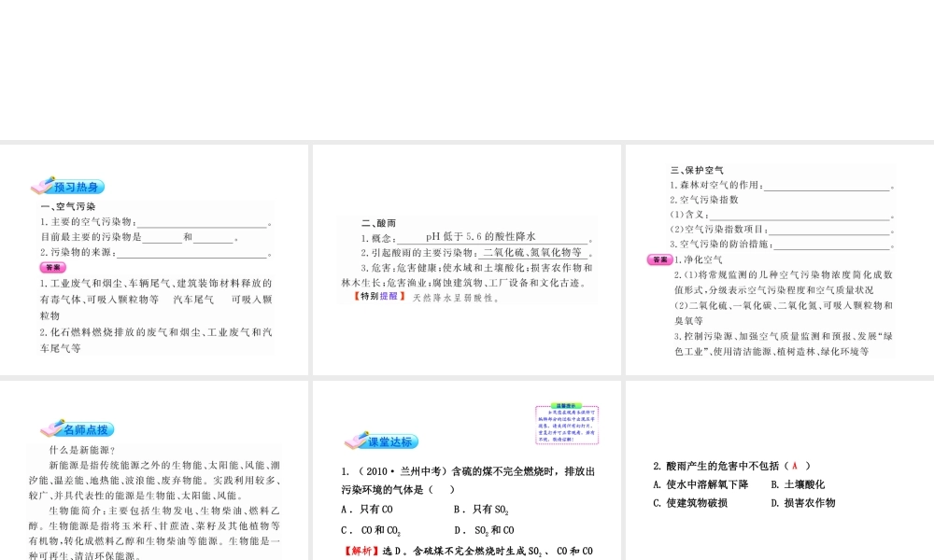The height and width of the screenshot is (560, 934).
Task: Open the slide thumbnail titled 三、保护空气
Action: point(780,260)
